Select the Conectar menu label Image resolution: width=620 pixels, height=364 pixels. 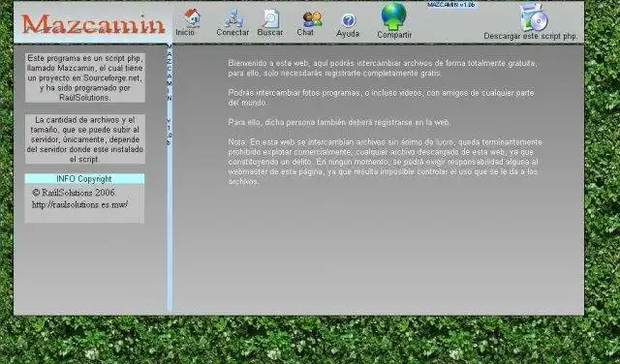(x=232, y=32)
